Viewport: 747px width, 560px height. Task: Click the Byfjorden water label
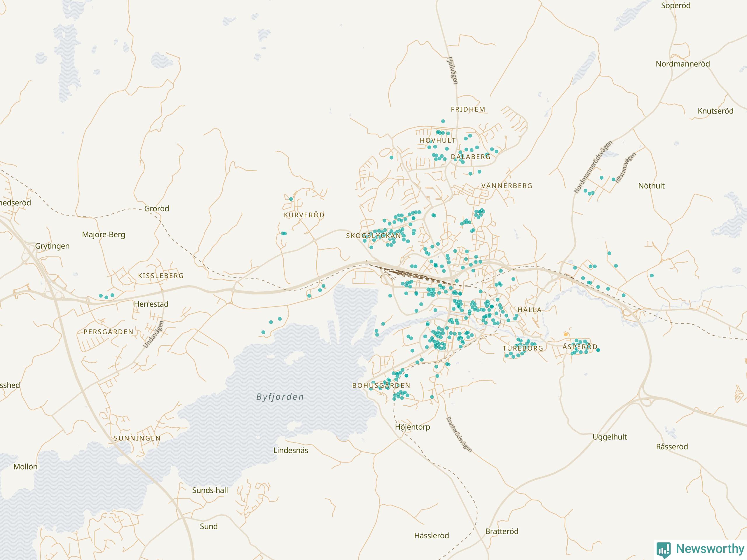280,397
